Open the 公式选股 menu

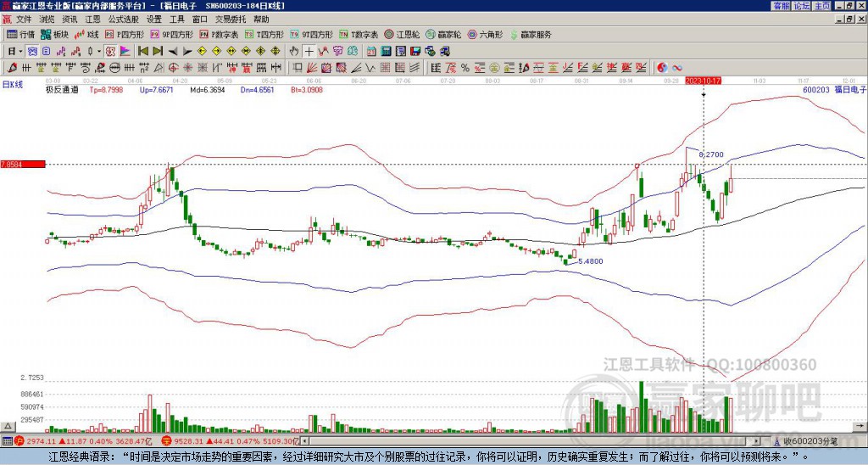pyautogui.click(x=124, y=20)
